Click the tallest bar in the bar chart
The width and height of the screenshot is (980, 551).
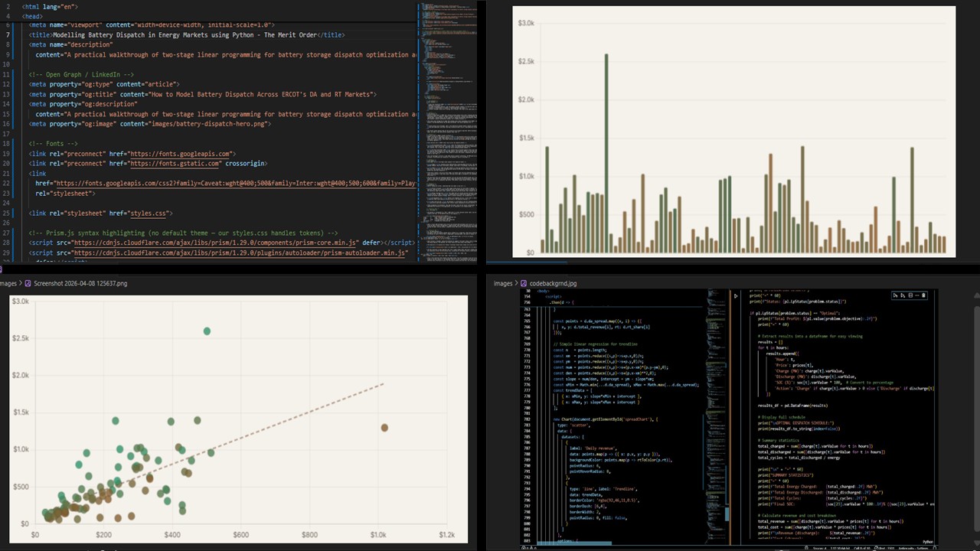pos(606,153)
